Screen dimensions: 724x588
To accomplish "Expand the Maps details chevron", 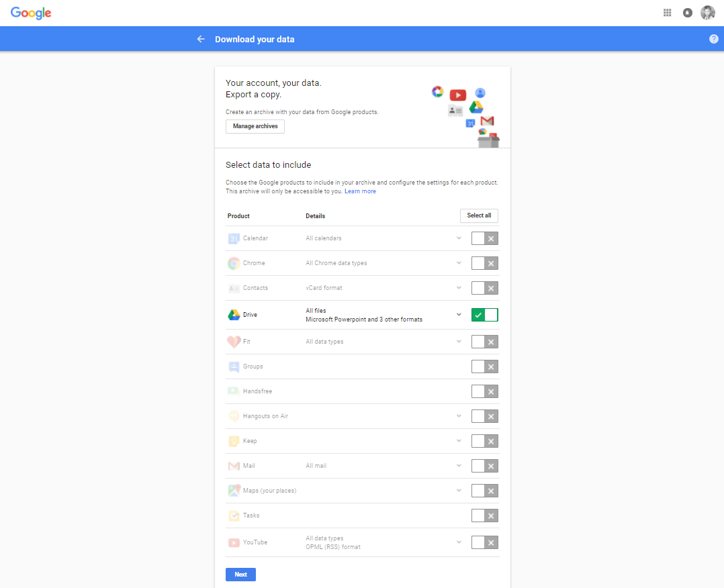I will (459, 491).
